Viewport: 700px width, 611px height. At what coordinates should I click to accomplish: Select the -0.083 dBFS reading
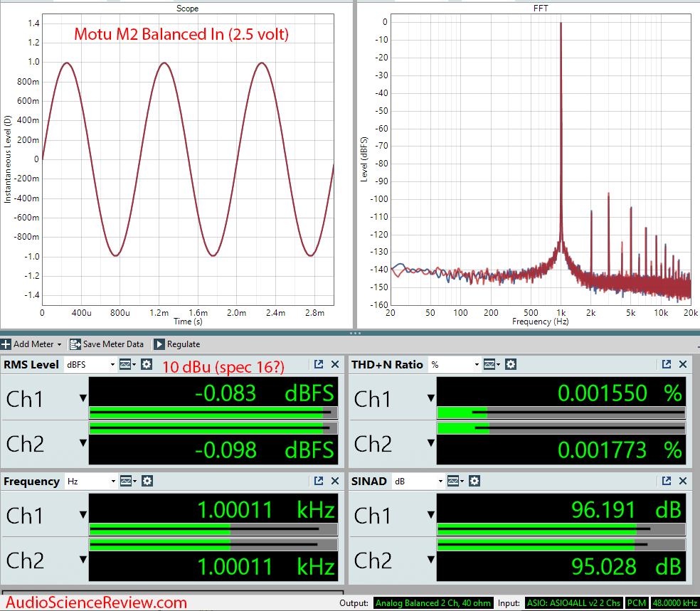click(265, 393)
